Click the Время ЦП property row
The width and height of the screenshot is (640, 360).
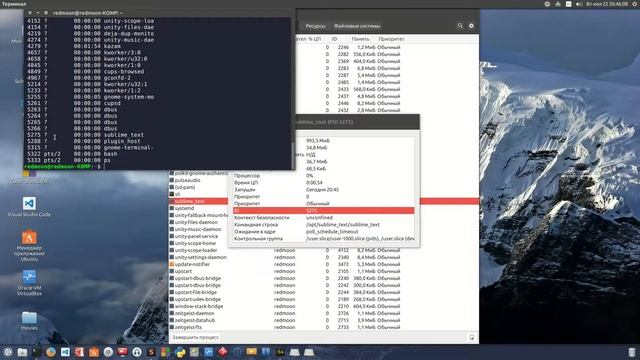point(324,182)
